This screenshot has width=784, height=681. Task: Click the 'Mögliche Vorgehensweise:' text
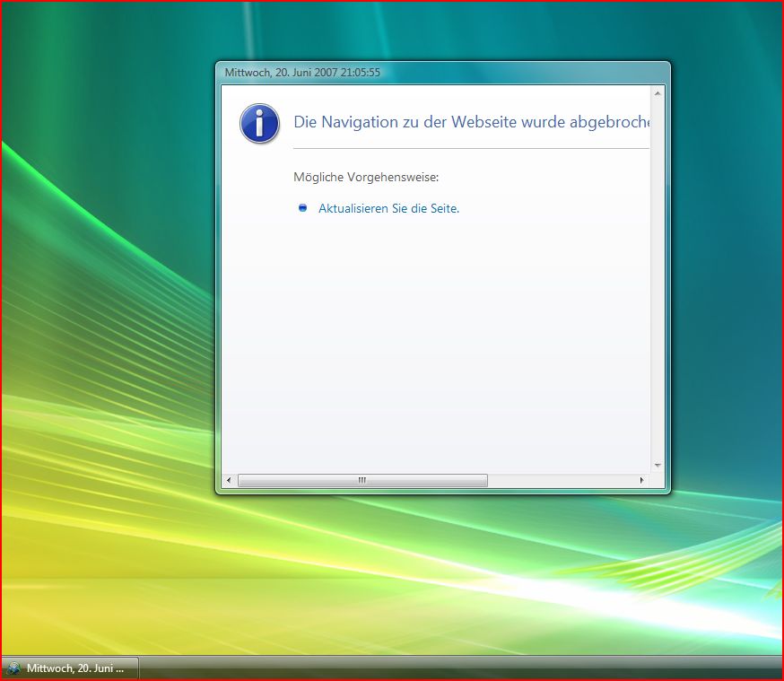pyautogui.click(x=366, y=177)
